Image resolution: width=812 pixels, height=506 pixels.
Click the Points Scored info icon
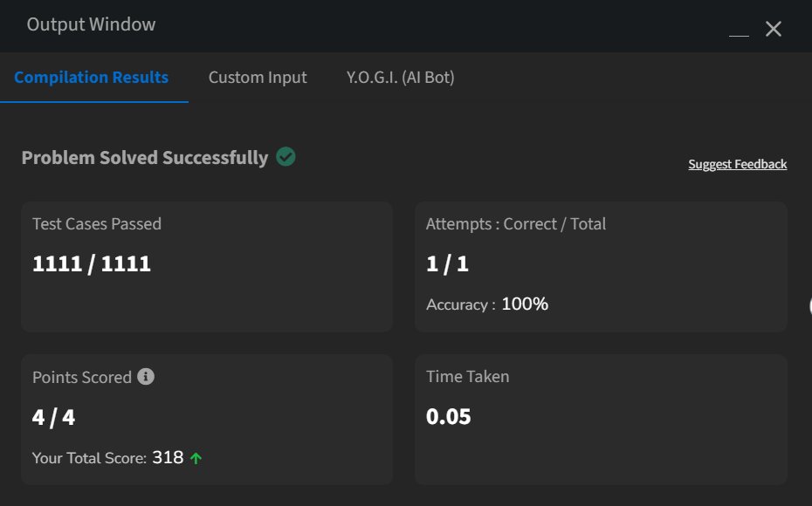[x=147, y=377]
